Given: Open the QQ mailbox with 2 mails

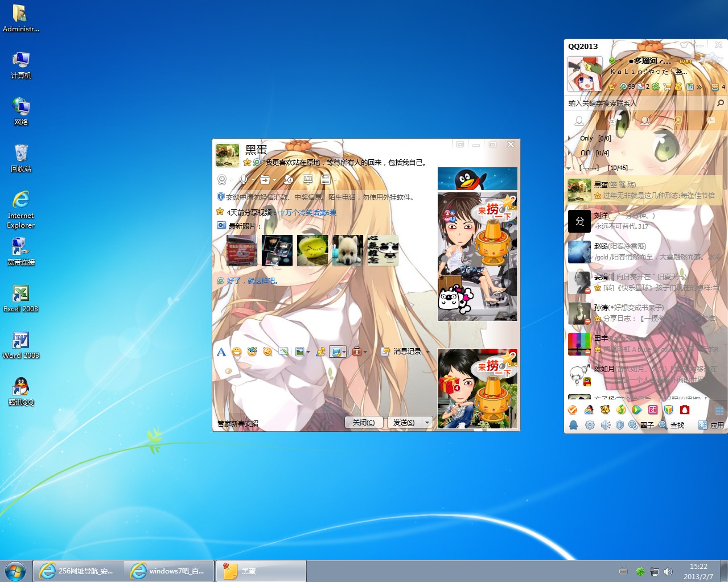Looking at the screenshot, I should coord(641,86).
